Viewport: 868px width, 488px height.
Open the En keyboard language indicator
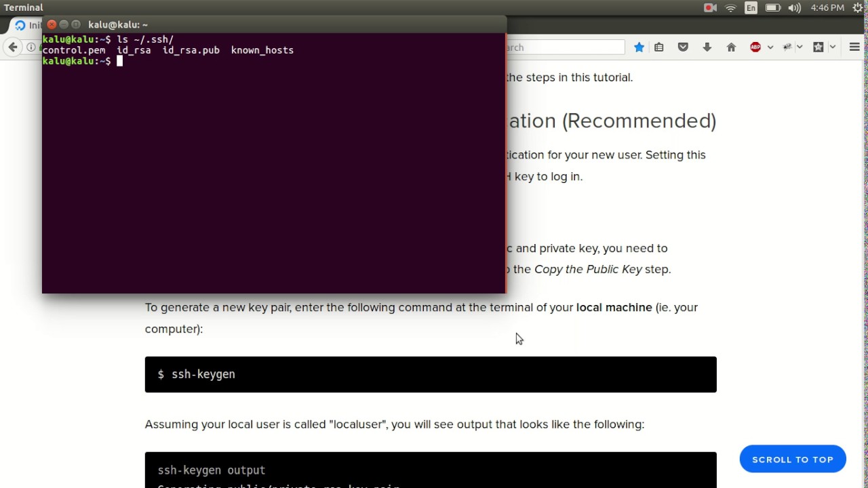tap(751, 7)
